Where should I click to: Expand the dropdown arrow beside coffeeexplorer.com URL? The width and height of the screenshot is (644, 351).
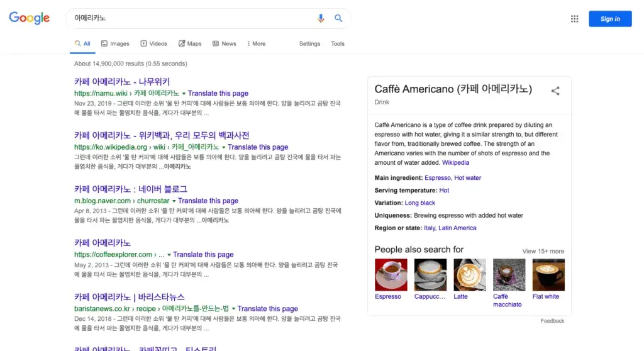[169, 255]
